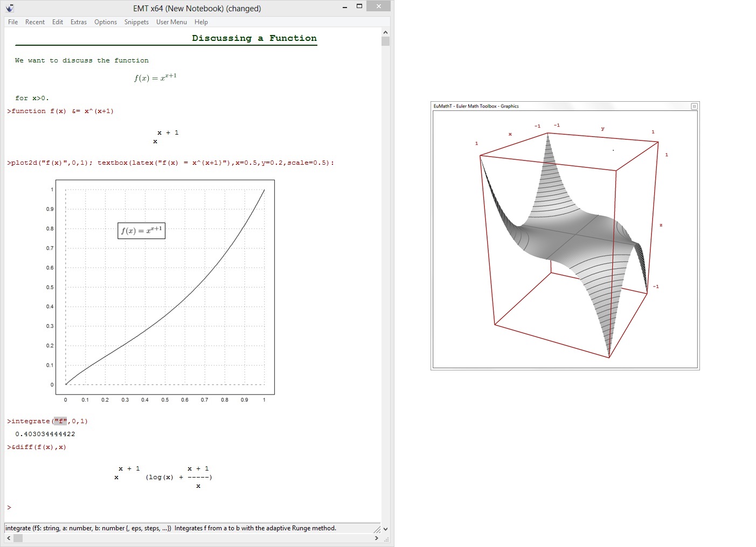Viewport: 756px width, 547px height.
Task: Open the Edit menu
Action: click(58, 22)
